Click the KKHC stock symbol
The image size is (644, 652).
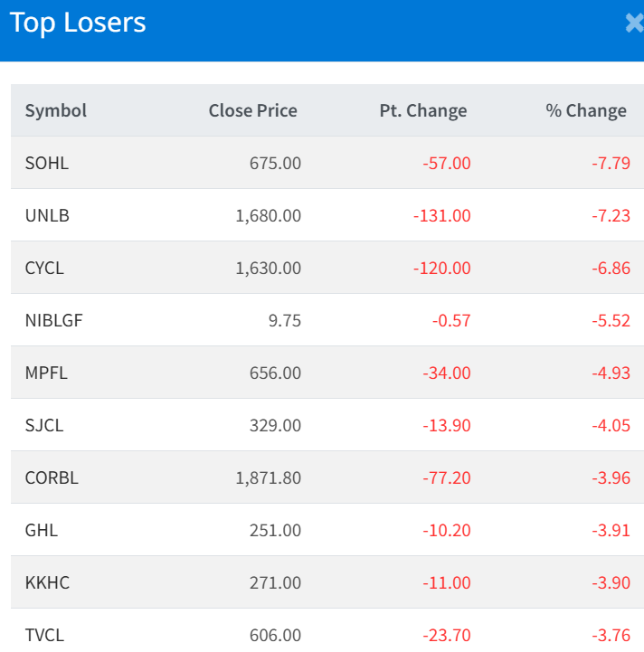point(47,583)
